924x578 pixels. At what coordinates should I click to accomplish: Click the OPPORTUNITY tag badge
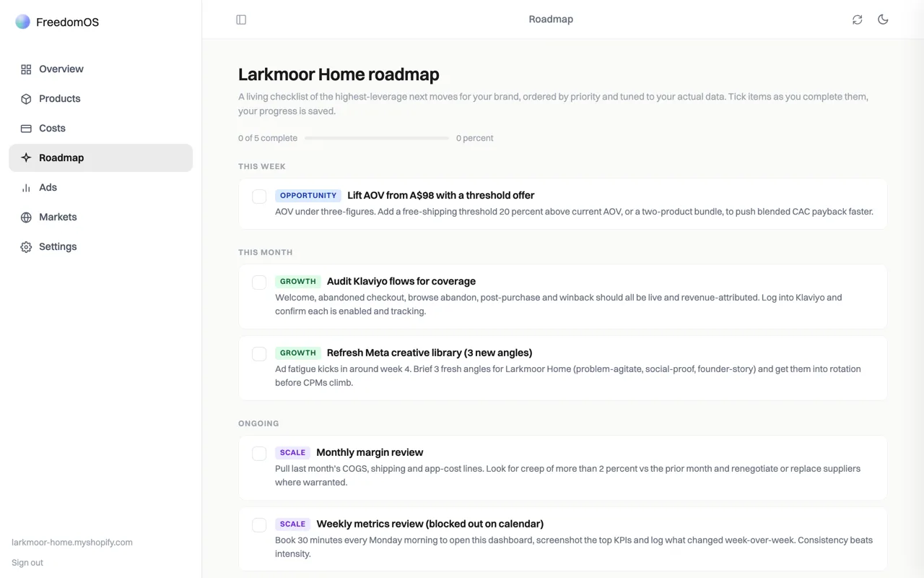(308, 196)
